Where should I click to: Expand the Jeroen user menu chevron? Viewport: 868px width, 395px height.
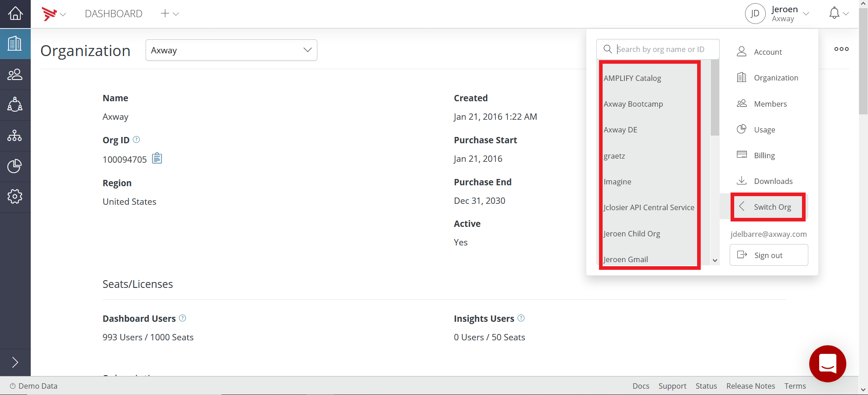[x=806, y=14]
